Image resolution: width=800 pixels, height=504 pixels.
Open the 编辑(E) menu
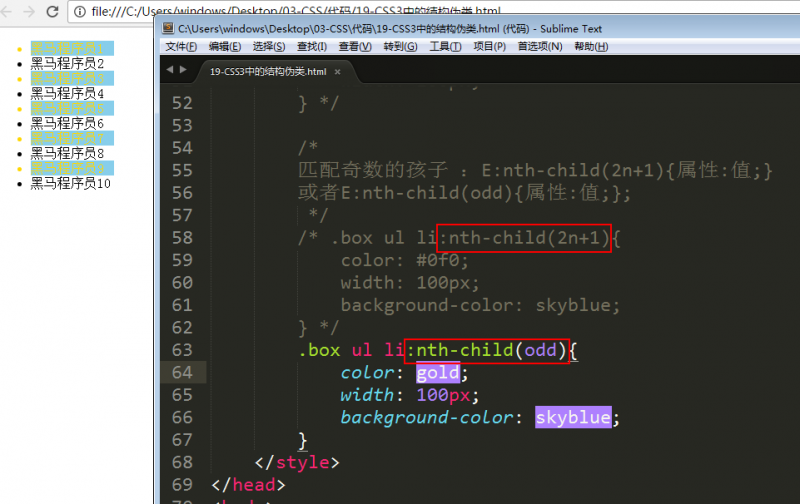225,47
